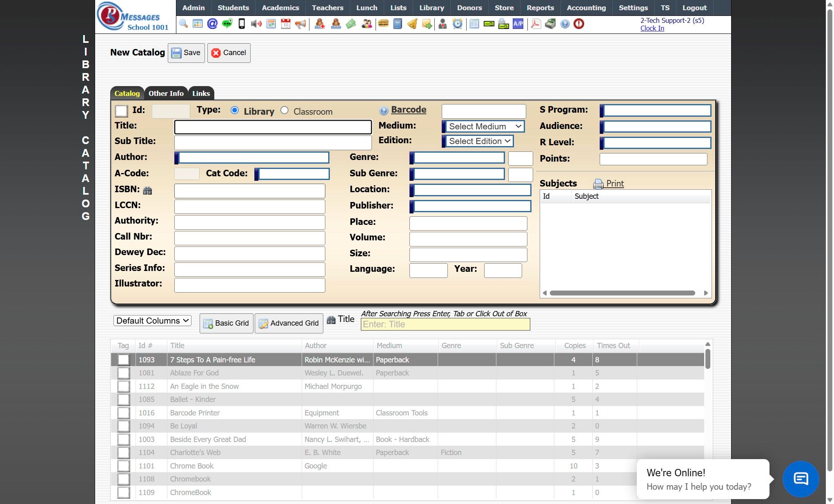Click the blue help question-mark icon
This screenshot has width=834, height=504.
(565, 24)
